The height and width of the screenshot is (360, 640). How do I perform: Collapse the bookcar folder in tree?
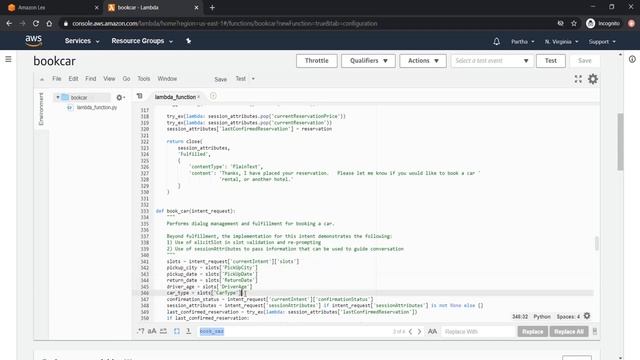[58, 97]
